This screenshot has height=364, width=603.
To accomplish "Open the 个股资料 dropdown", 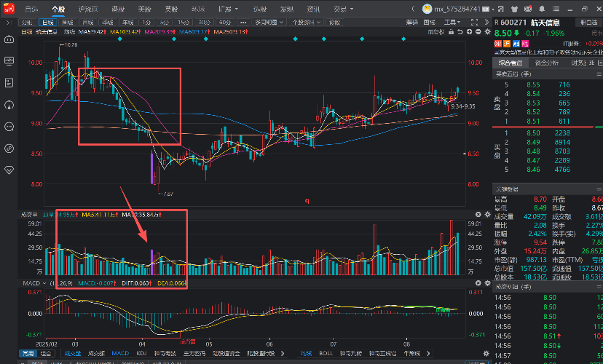I will point(306,23).
